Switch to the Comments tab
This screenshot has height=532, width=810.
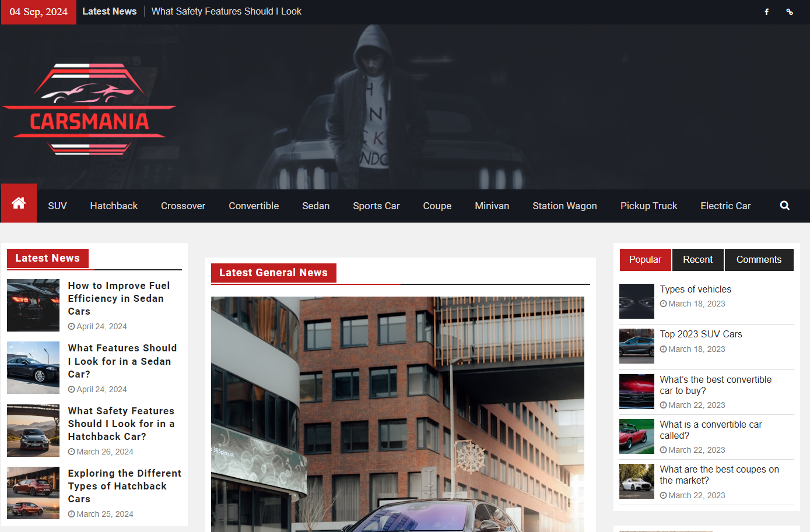(758, 260)
